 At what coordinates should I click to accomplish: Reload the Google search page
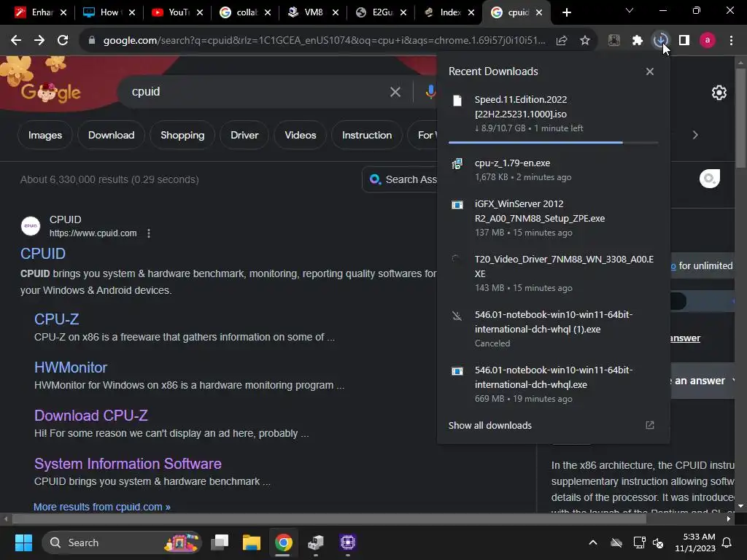point(63,41)
